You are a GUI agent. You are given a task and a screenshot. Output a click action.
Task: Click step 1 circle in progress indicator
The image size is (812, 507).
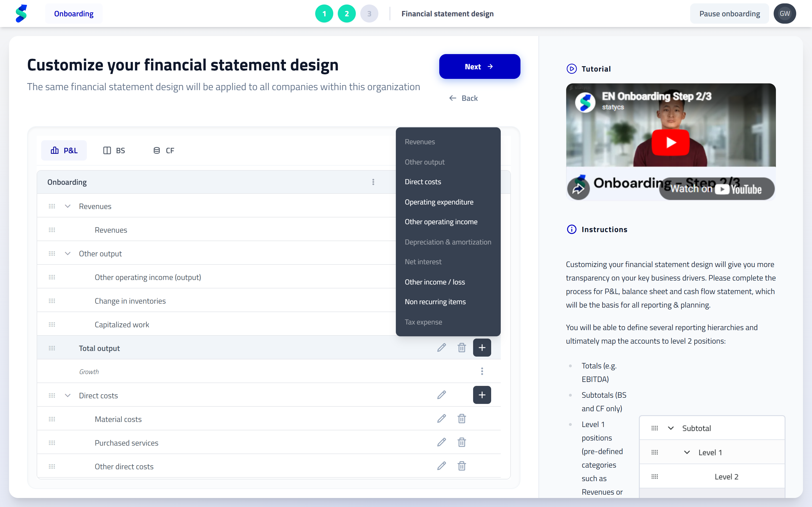pos(324,14)
